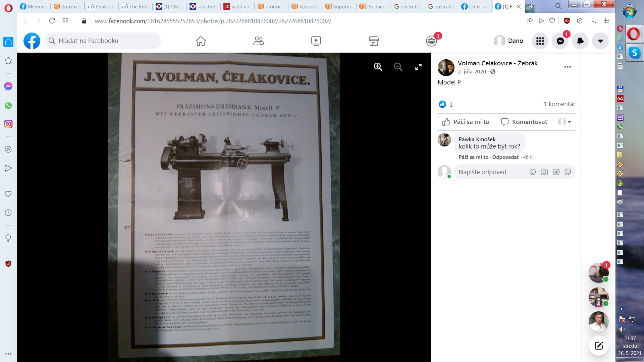Open post options three-dots menu

pos(568,67)
